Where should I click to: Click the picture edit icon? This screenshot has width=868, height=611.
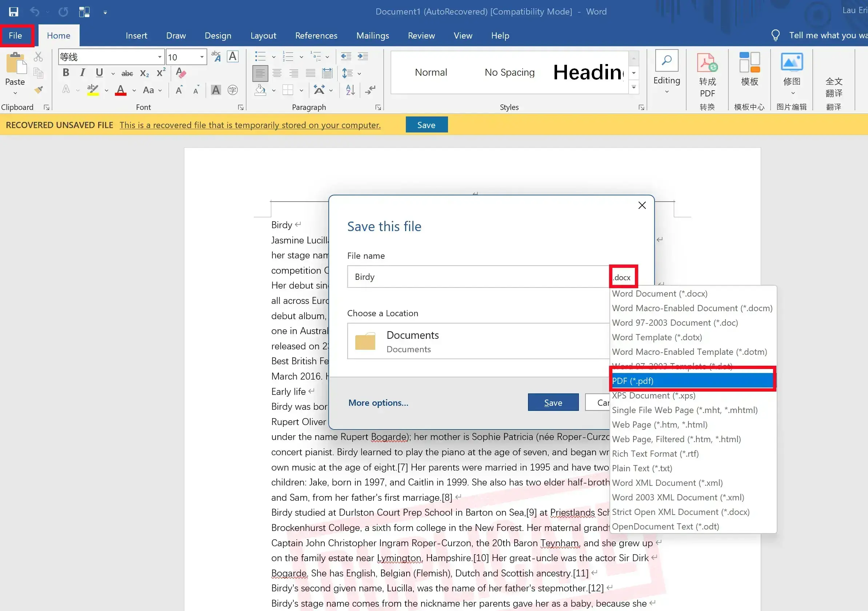tap(792, 62)
